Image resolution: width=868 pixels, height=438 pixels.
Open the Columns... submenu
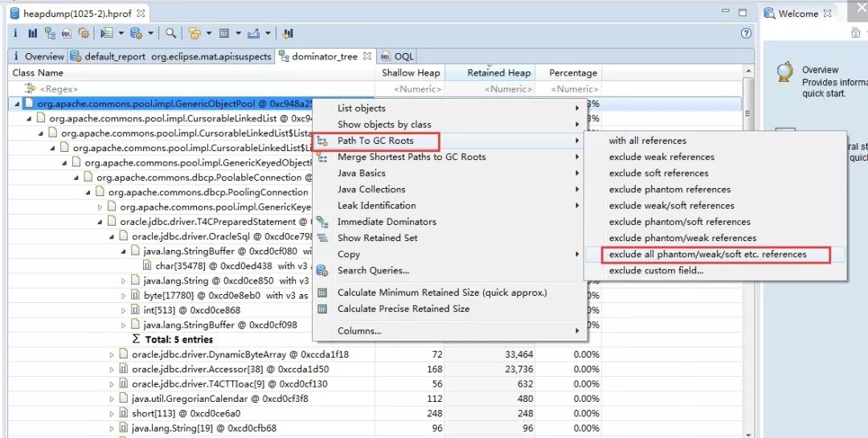pyautogui.click(x=449, y=331)
